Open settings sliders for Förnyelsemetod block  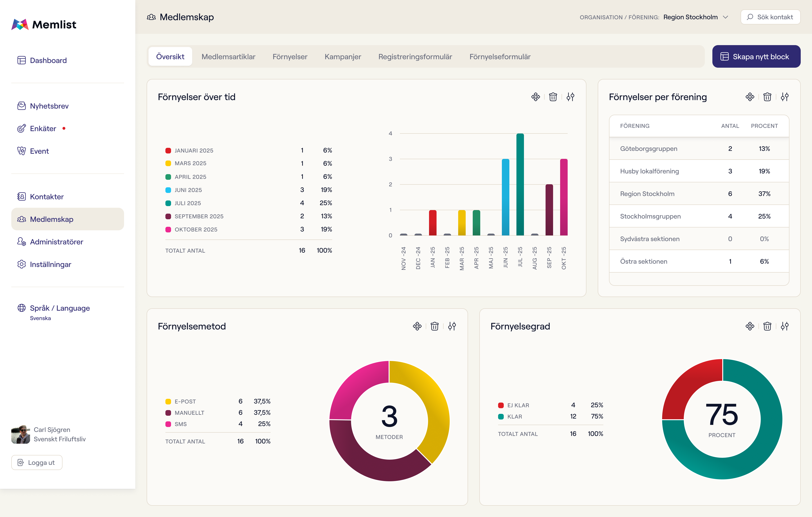point(452,326)
